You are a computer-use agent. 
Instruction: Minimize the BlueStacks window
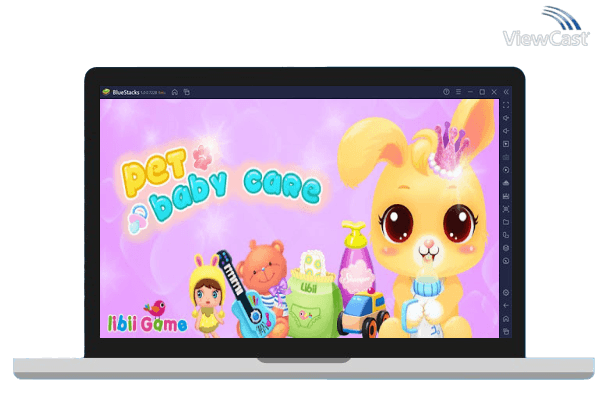[470, 92]
